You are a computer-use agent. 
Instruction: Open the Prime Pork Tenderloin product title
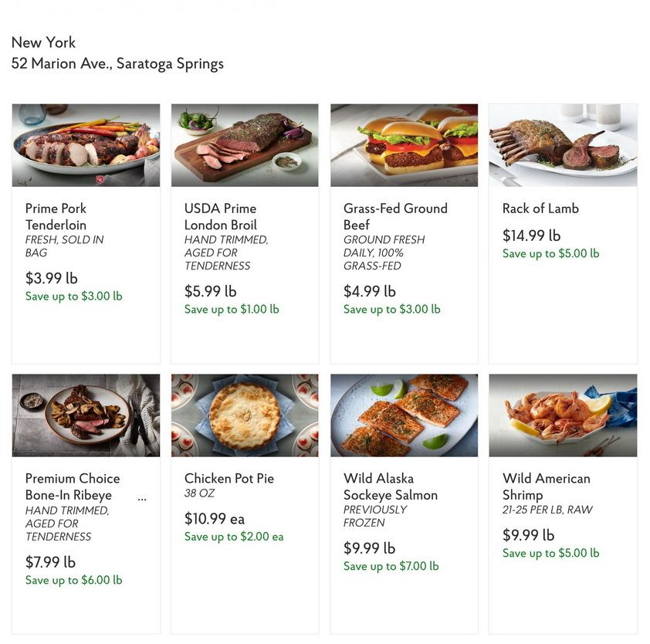[56, 216]
